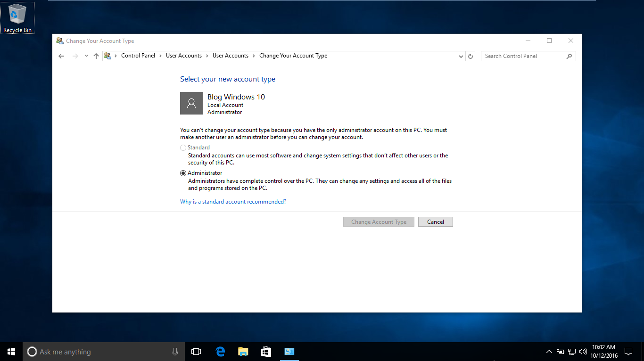The image size is (644, 361).
Task: Open network tray icon
Action: pyautogui.click(x=572, y=352)
